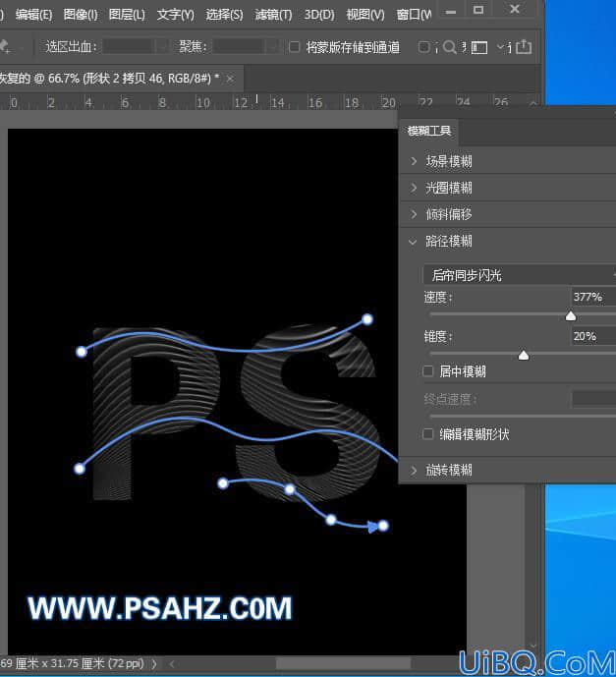Viewport: 616px width, 677px height.
Task: Enable 居中模糊 checkbox
Action: coord(427,370)
